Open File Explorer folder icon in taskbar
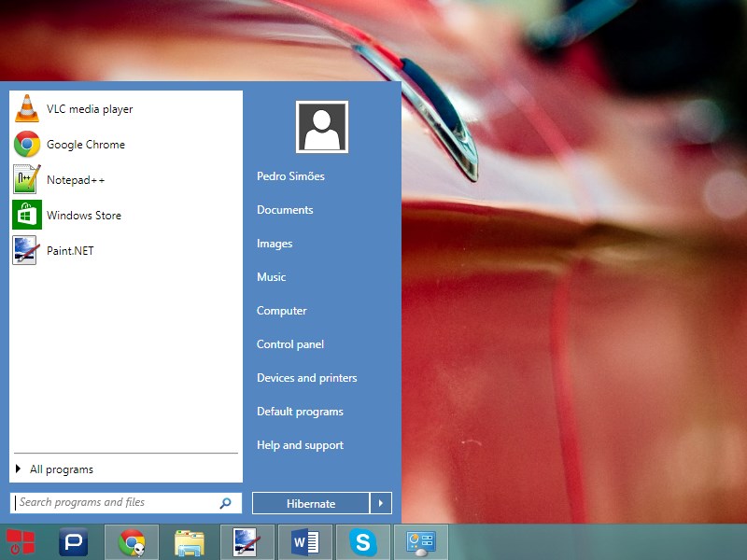747x560 pixels. pyautogui.click(x=190, y=542)
